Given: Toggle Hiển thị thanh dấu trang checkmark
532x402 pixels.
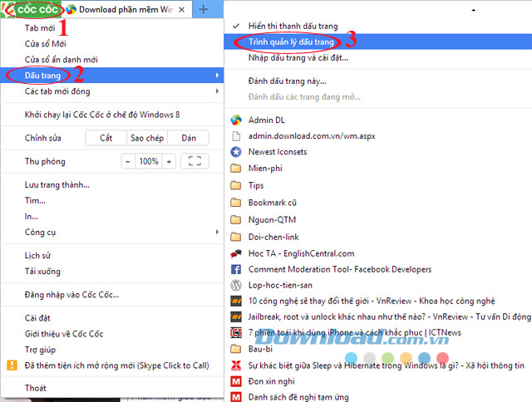Looking at the screenshot, I should coord(235,27).
